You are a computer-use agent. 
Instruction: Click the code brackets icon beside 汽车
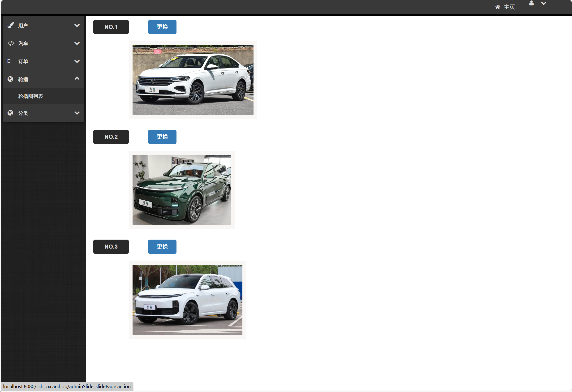(11, 43)
